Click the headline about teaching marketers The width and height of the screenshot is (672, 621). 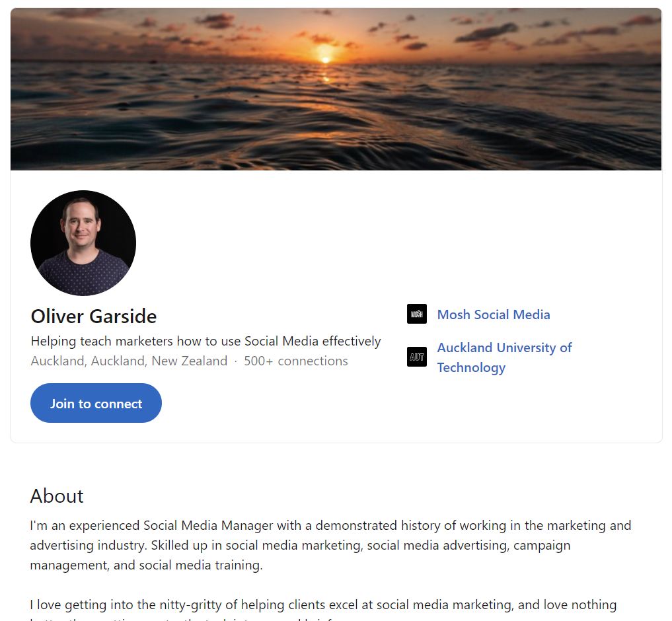[x=205, y=341]
